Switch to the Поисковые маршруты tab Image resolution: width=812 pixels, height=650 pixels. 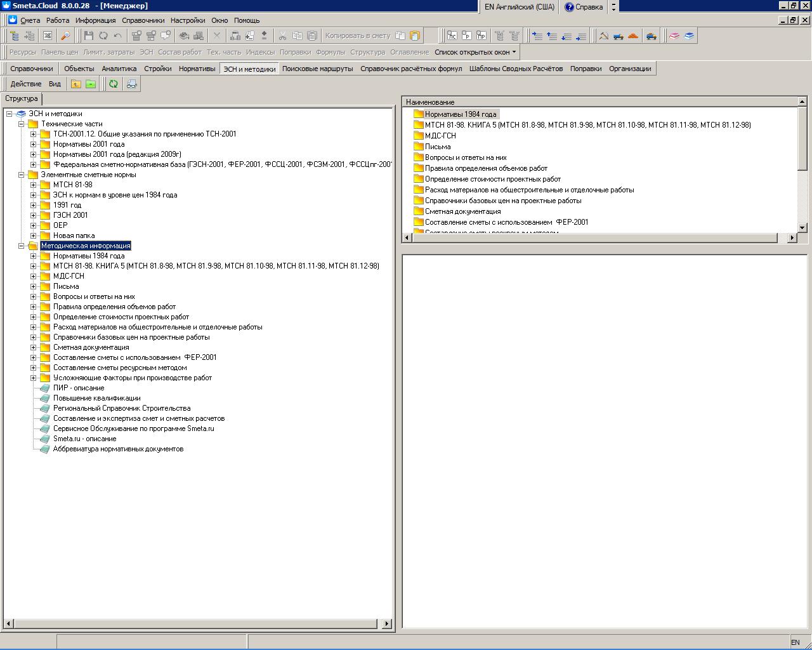[317, 69]
